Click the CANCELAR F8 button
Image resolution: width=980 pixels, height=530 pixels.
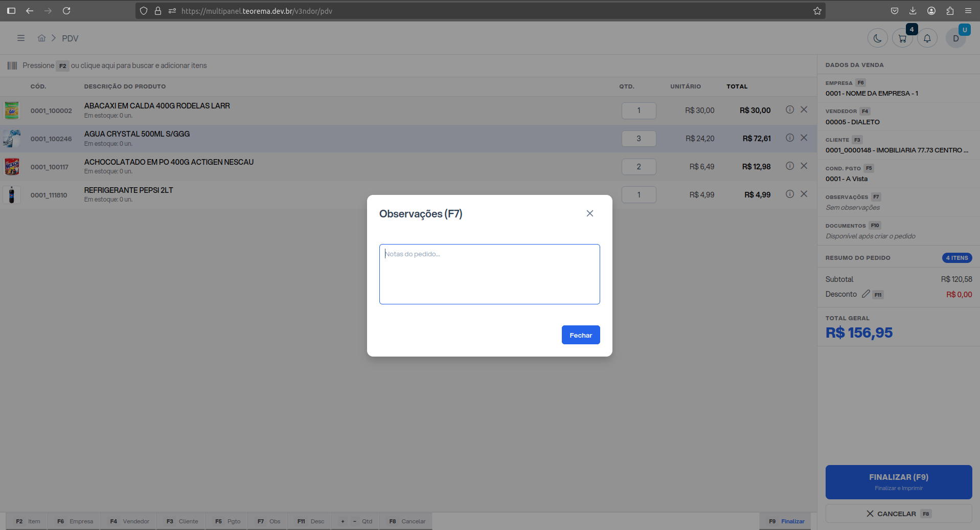coord(899,514)
